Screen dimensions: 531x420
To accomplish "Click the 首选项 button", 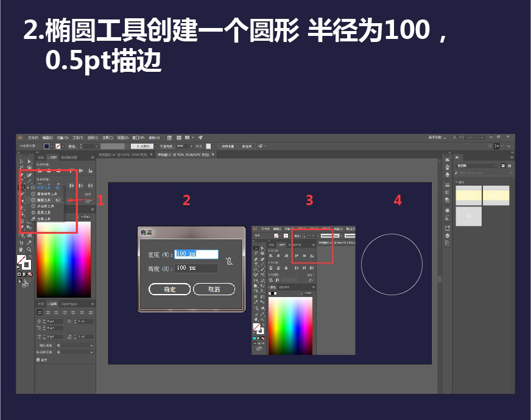I will tap(247, 146).
